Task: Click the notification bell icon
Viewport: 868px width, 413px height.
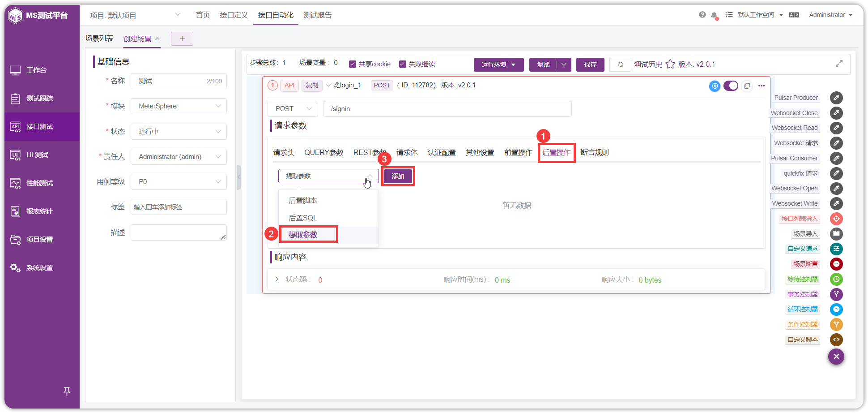Action: point(715,15)
